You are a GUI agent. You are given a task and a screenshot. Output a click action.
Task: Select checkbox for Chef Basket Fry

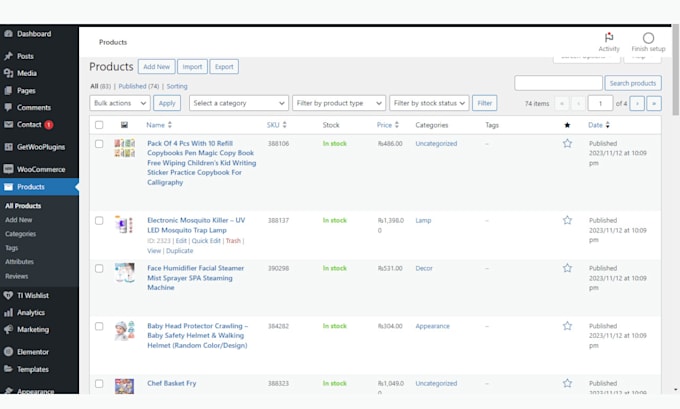coord(99,383)
